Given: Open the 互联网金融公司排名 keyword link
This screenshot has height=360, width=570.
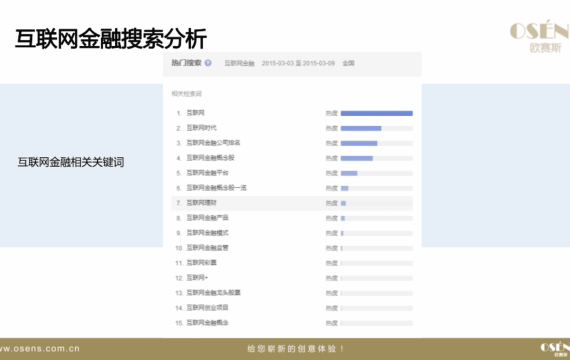Looking at the screenshot, I should click(x=213, y=143).
